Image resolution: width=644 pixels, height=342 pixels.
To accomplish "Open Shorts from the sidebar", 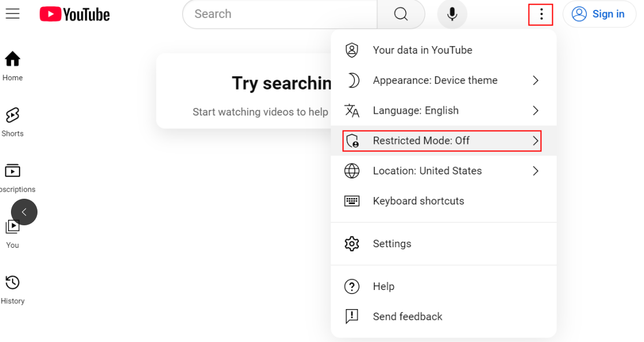I will 13,122.
